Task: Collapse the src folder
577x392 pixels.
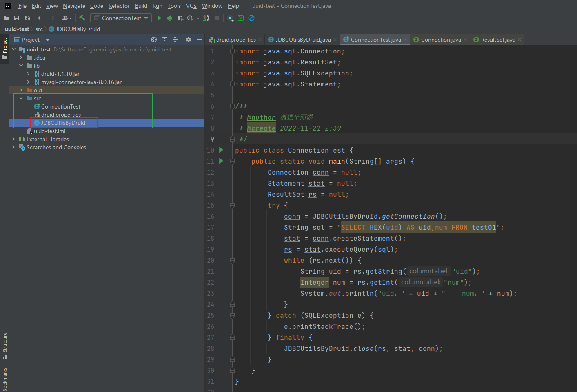Action: [21, 98]
